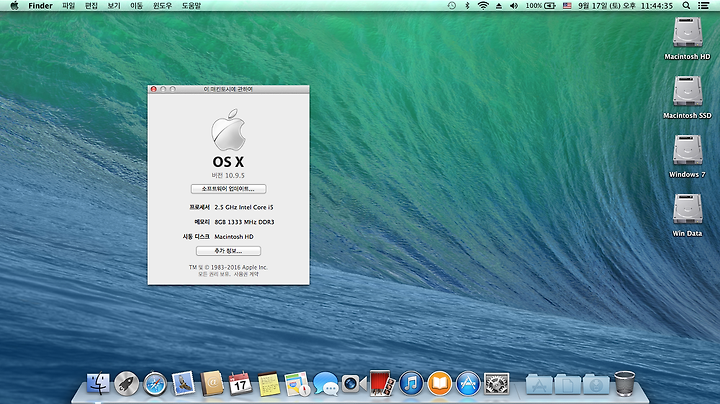Open the Apple menu

14,6
